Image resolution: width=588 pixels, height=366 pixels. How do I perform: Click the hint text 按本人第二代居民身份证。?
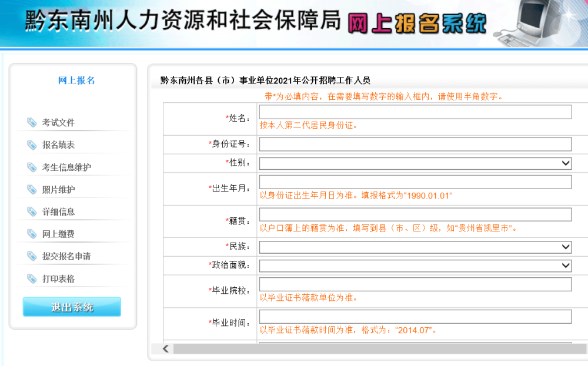309,126
